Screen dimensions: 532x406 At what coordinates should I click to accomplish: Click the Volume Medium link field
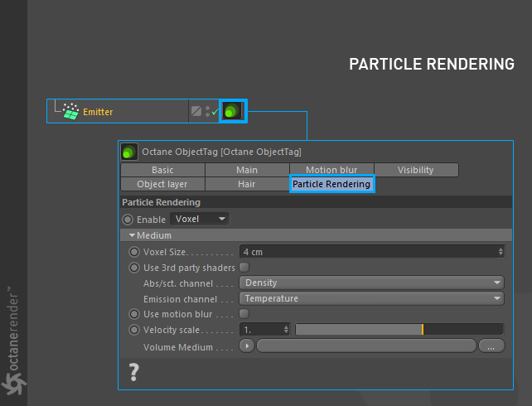pos(366,346)
